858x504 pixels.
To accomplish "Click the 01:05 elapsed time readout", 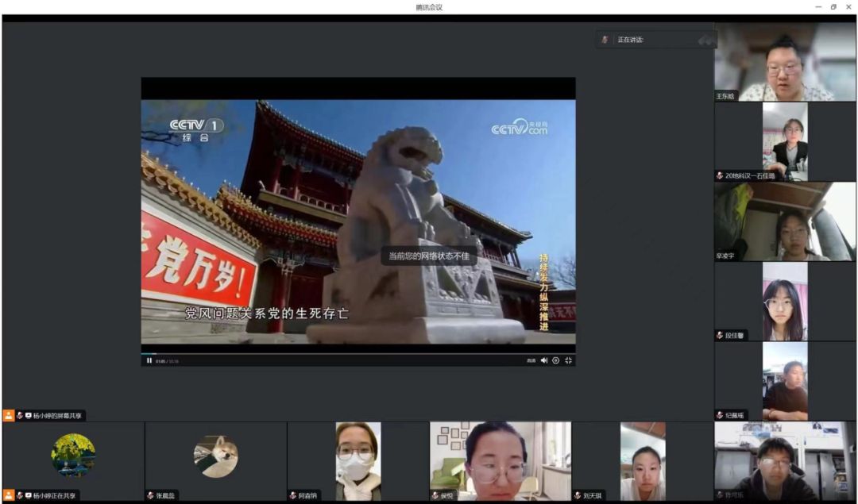I will click(x=160, y=361).
